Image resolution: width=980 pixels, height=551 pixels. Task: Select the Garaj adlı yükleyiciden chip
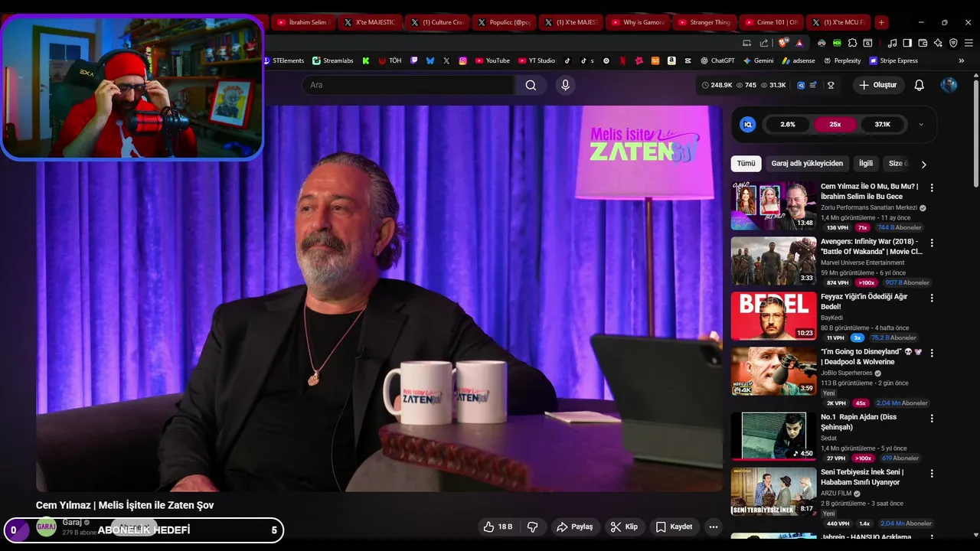click(807, 164)
